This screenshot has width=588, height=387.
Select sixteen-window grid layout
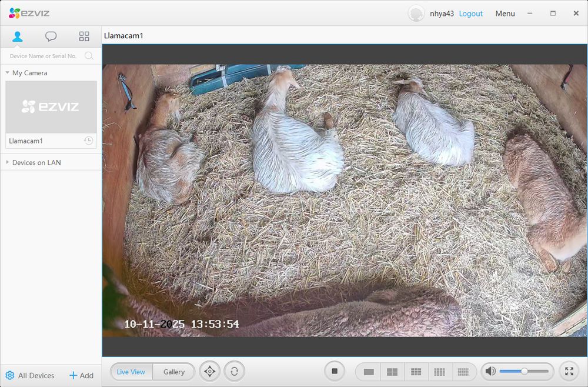coord(439,372)
